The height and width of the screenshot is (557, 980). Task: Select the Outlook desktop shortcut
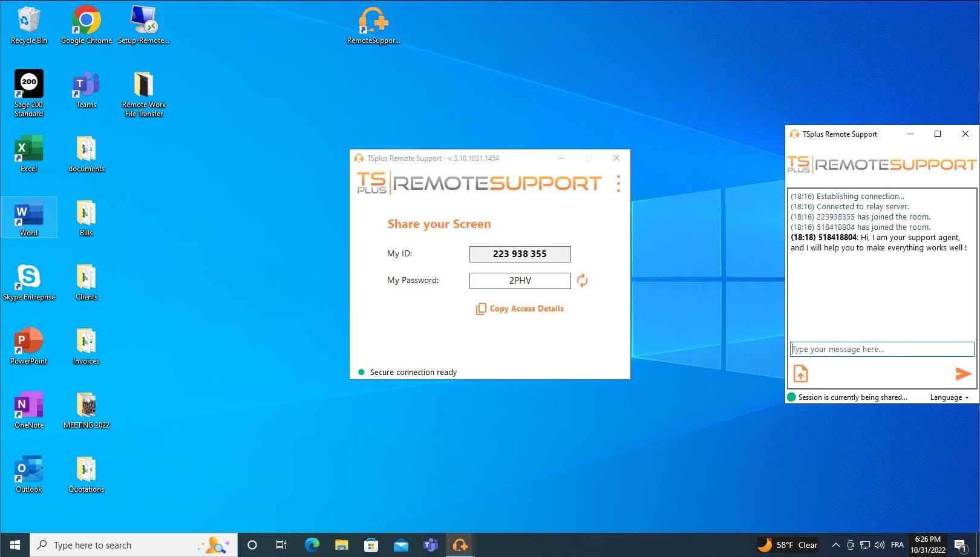28,474
